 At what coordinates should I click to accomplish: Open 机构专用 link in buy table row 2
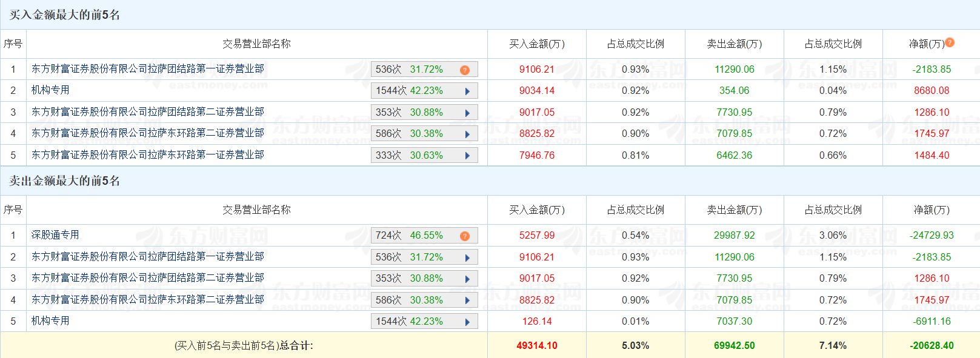[50, 90]
